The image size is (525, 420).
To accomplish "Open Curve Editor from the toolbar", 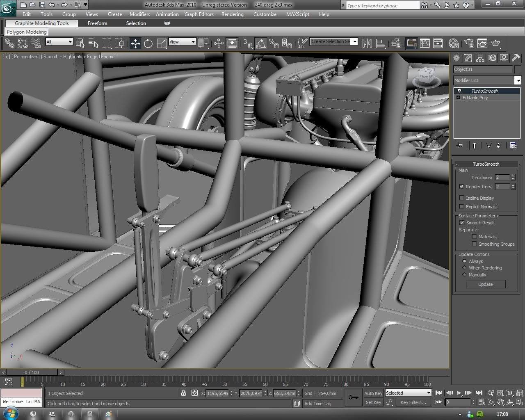I will (x=425, y=43).
